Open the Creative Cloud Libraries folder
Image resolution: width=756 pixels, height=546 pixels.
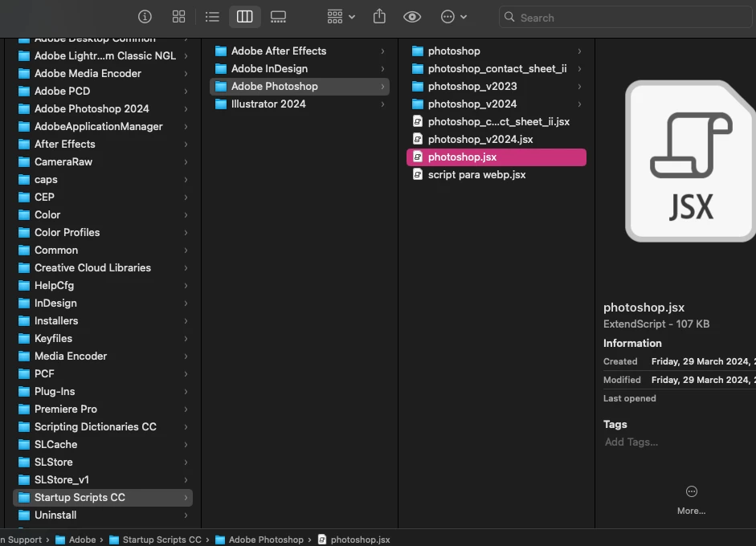tap(103, 268)
